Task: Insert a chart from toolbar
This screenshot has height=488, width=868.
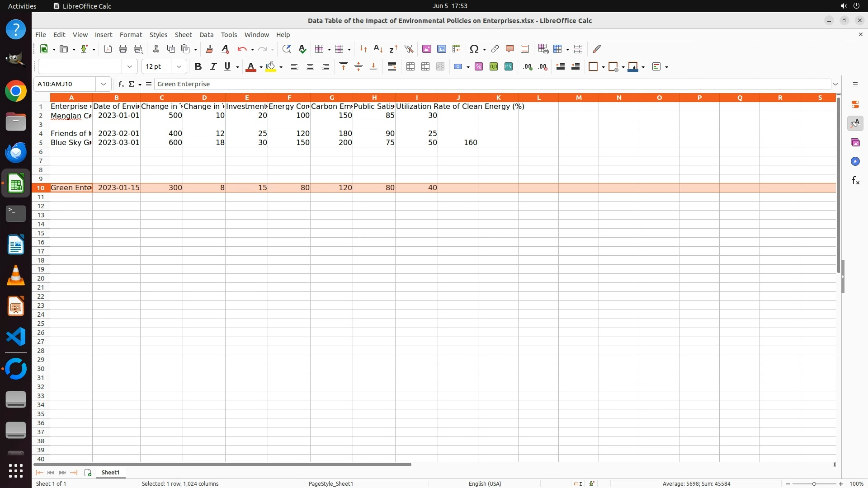Action: [442, 49]
